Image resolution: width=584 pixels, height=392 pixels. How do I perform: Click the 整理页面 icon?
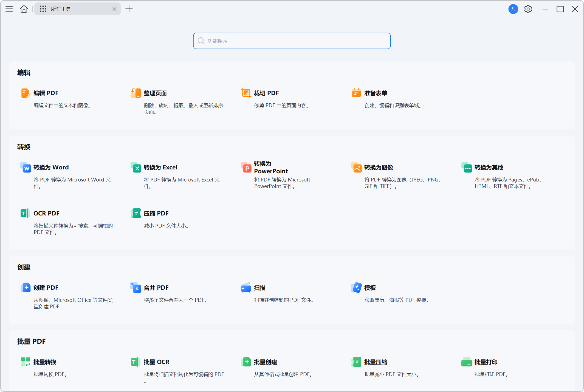click(136, 93)
